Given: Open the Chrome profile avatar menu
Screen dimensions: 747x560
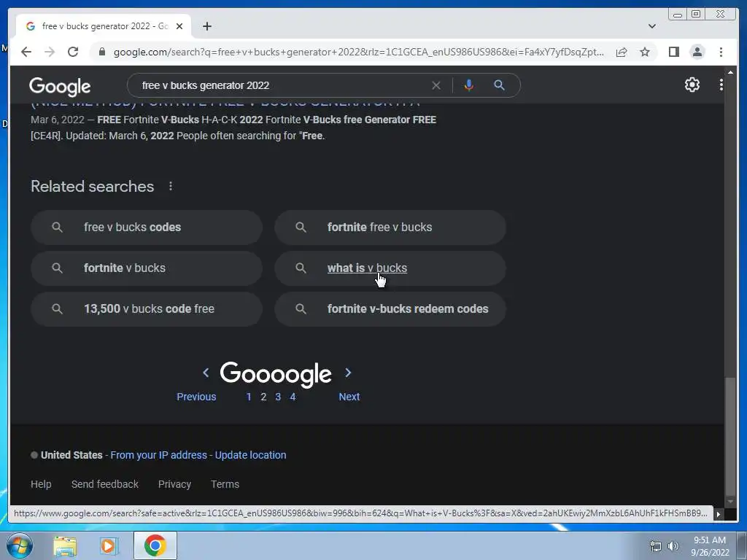Looking at the screenshot, I should click(697, 52).
